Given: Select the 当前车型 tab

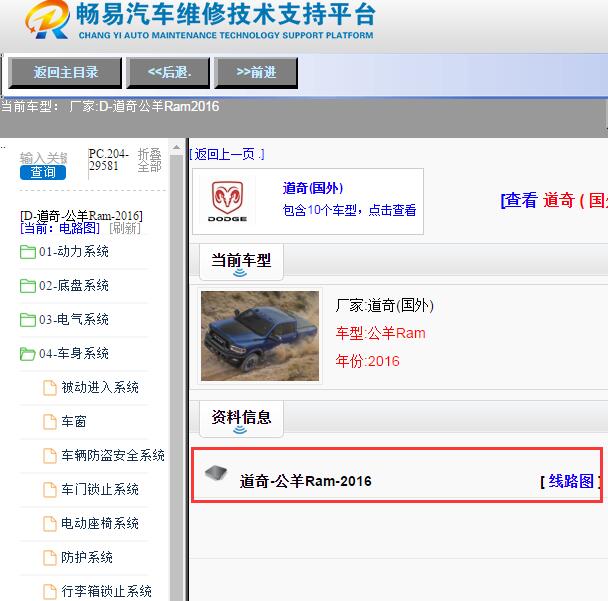Looking at the screenshot, I should (x=241, y=262).
